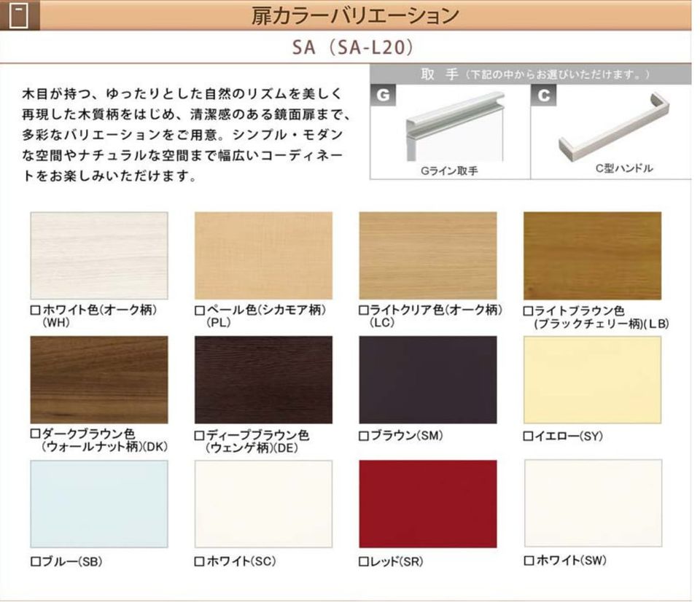Pick the pale sycamore PL swatch
700x602 pixels.
pos(263,256)
